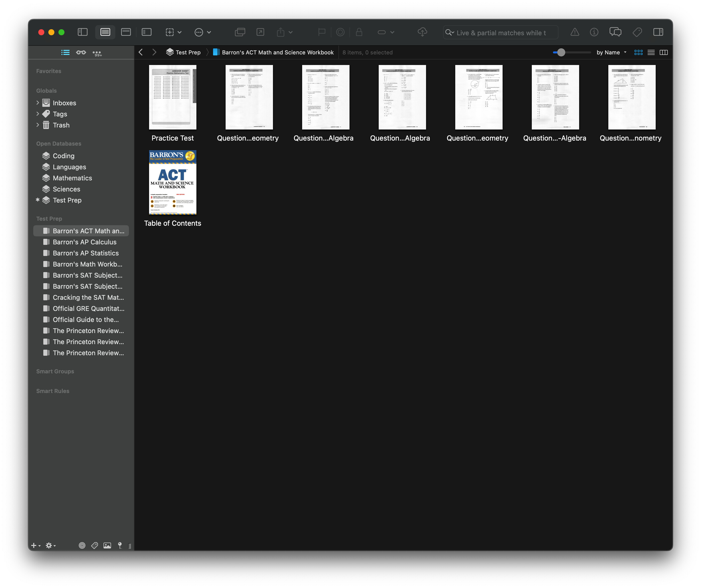Screen dimensions: 701x588
Task: Click the lock icon in toolbar
Action: (359, 32)
